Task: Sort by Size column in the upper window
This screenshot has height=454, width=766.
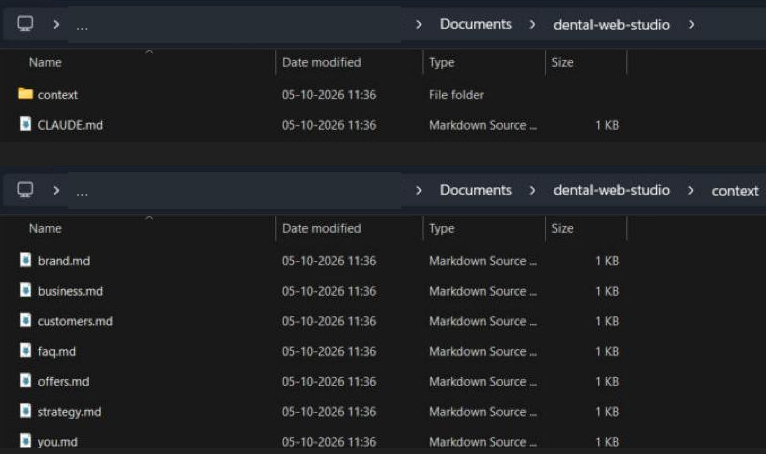Action: click(x=562, y=62)
